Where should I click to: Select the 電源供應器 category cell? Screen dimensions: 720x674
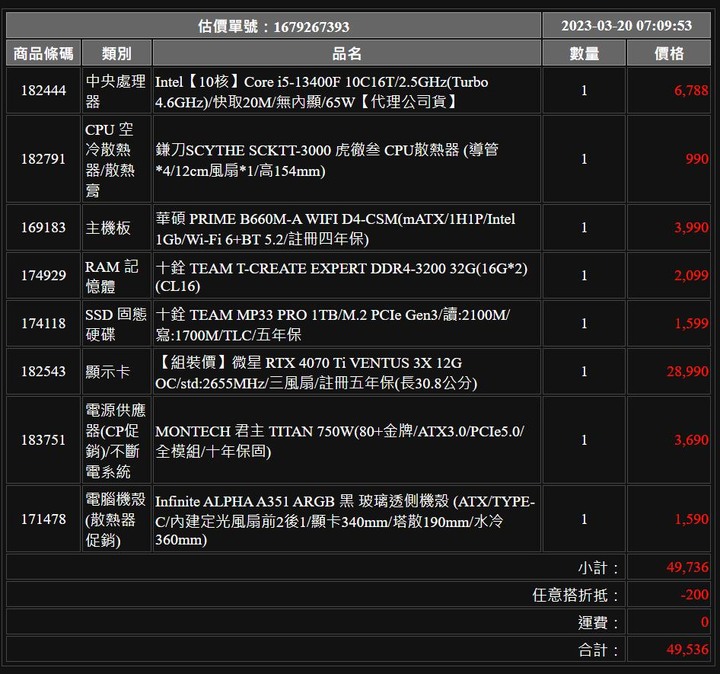click(x=115, y=440)
